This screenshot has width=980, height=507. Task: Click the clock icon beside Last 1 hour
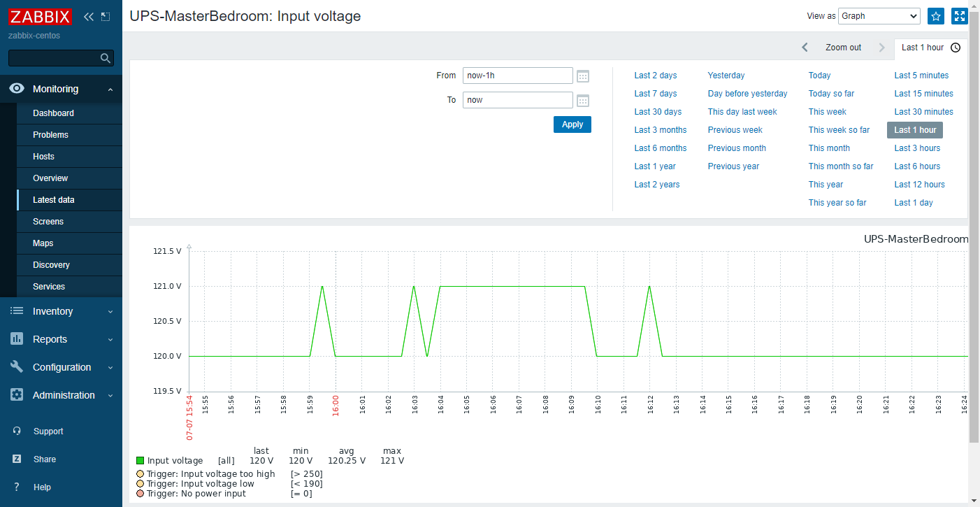click(x=956, y=47)
